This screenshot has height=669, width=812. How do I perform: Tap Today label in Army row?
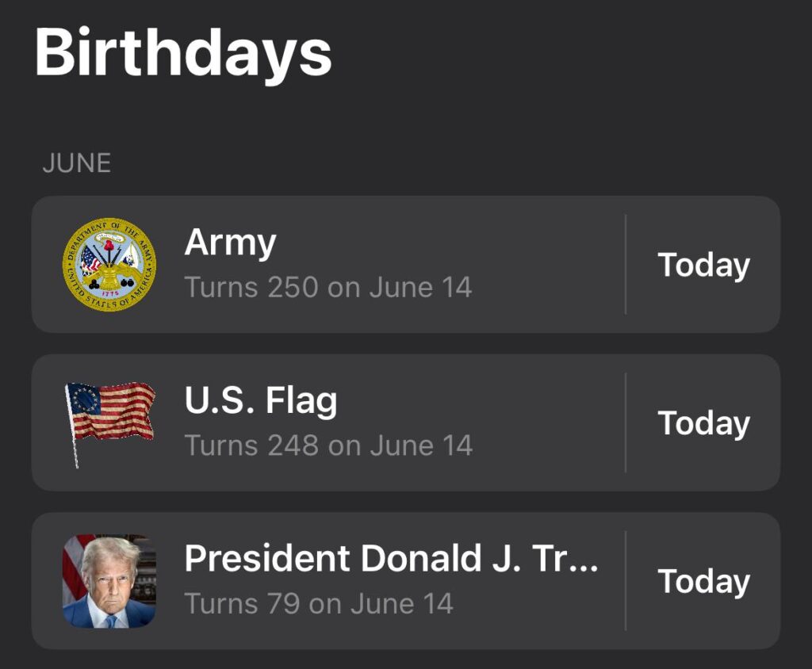coord(704,265)
